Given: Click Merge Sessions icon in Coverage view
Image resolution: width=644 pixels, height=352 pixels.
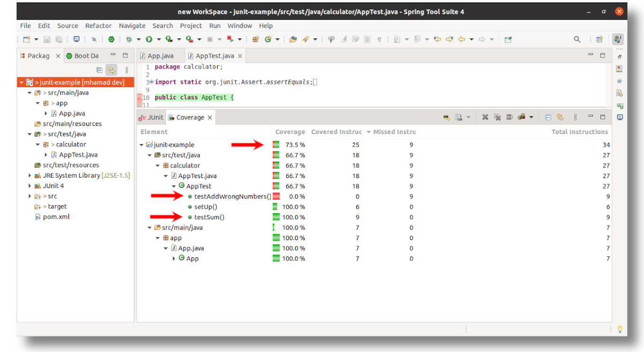Looking at the screenshot, I should tap(510, 117).
